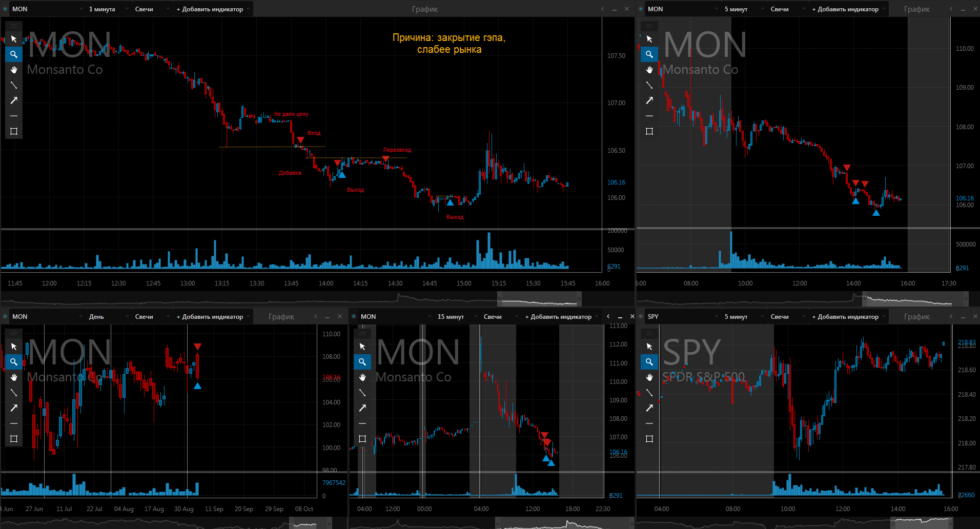Toggle the link dot of SPY panel
Image resolution: width=980 pixels, height=529 pixels.
click(x=641, y=316)
